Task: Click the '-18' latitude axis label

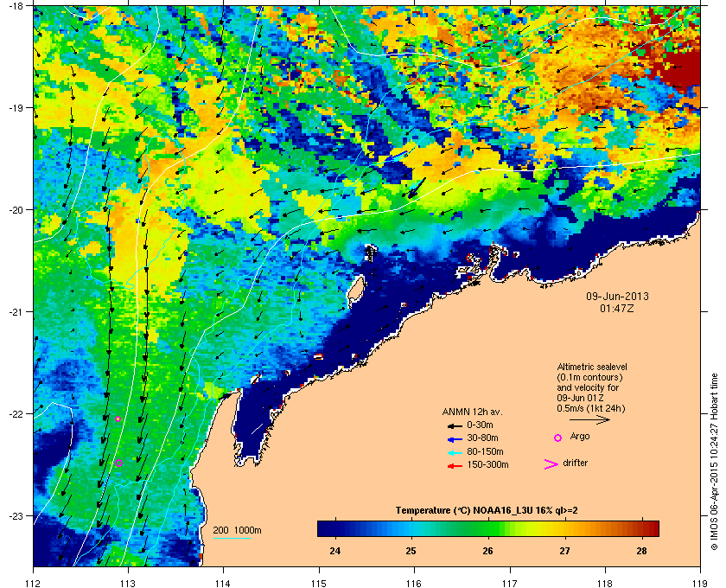Action: pyautogui.click(x=16, y=6)
